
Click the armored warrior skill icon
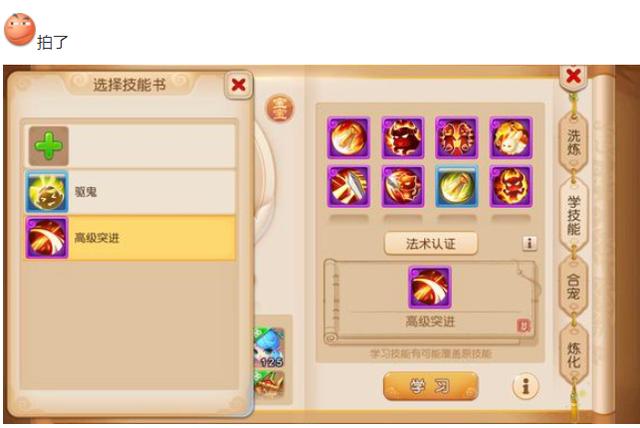pos(402,186)
